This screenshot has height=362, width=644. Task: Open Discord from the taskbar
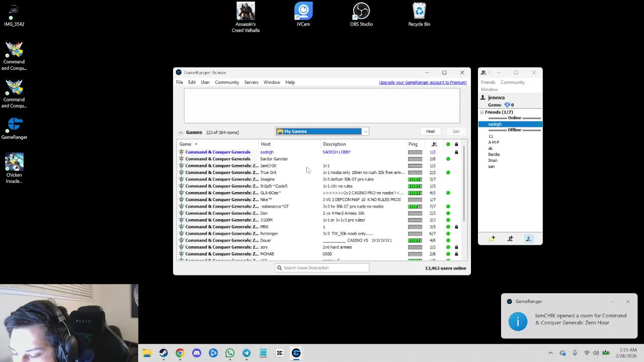pos(197,353)
